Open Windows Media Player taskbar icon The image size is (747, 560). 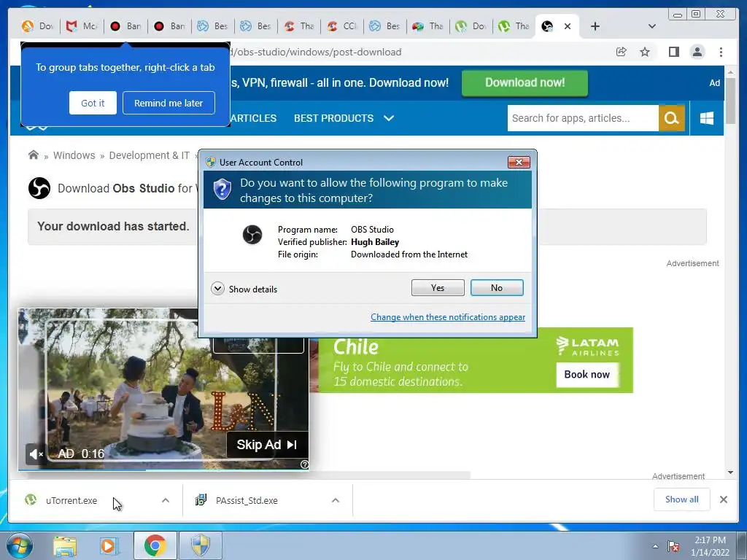click(x=109, y=545)
